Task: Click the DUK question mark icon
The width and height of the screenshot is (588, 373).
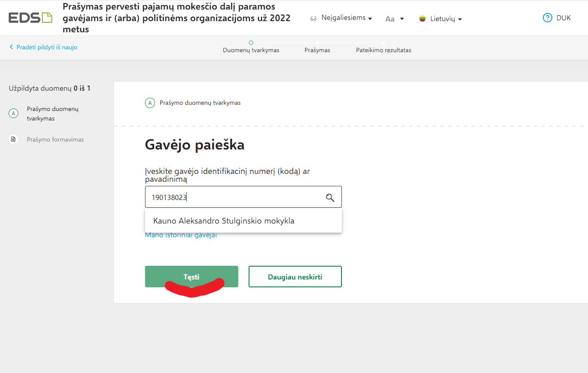Action: (x=547, y=18)
